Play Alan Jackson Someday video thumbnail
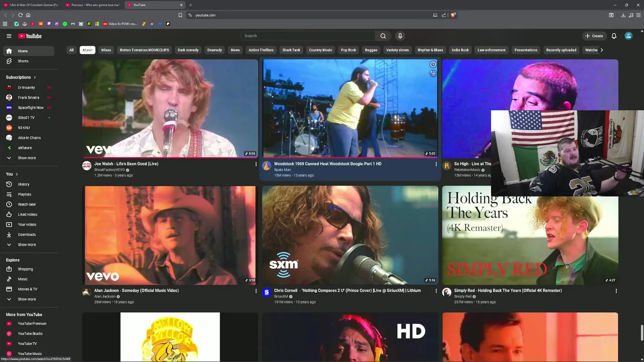 170,235
